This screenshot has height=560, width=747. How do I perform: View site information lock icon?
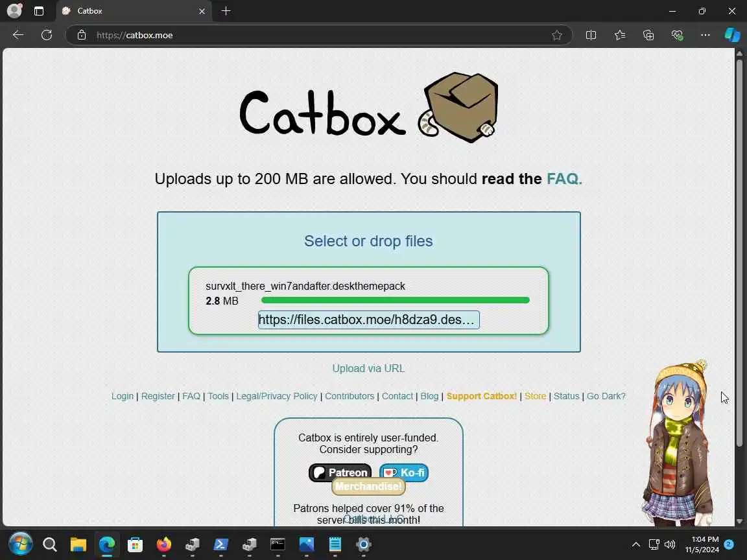82,35
